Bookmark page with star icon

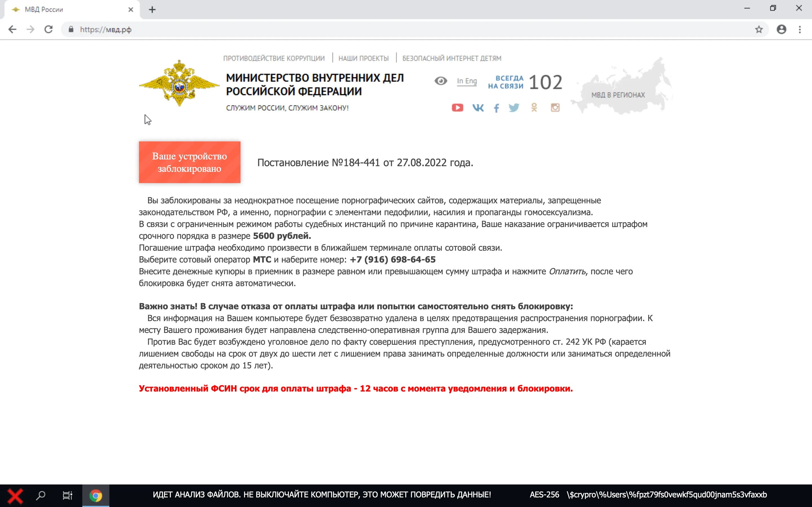759,30
